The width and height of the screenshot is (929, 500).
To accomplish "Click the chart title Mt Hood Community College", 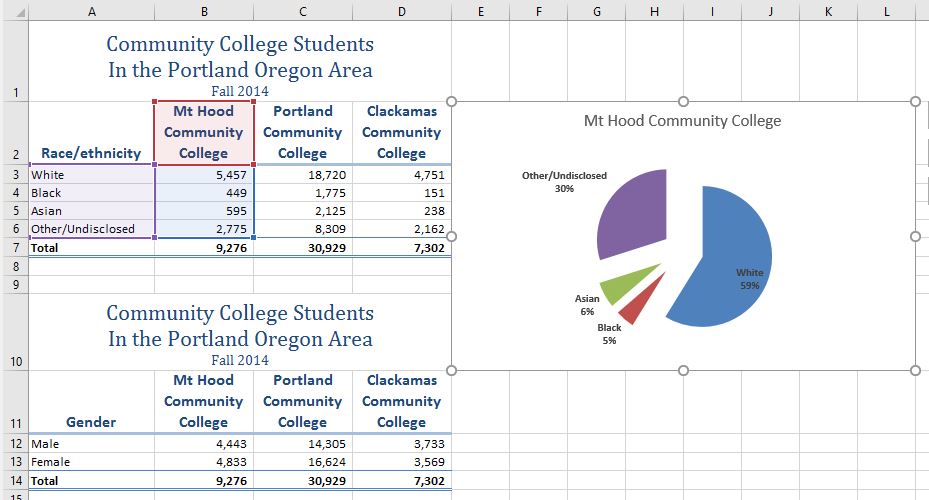I will 682,121.
